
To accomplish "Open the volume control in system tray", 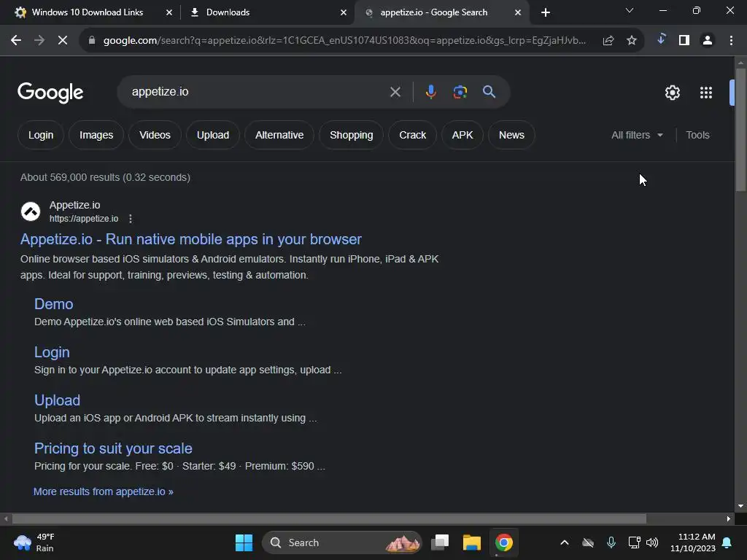I will (x=652, y=542).
